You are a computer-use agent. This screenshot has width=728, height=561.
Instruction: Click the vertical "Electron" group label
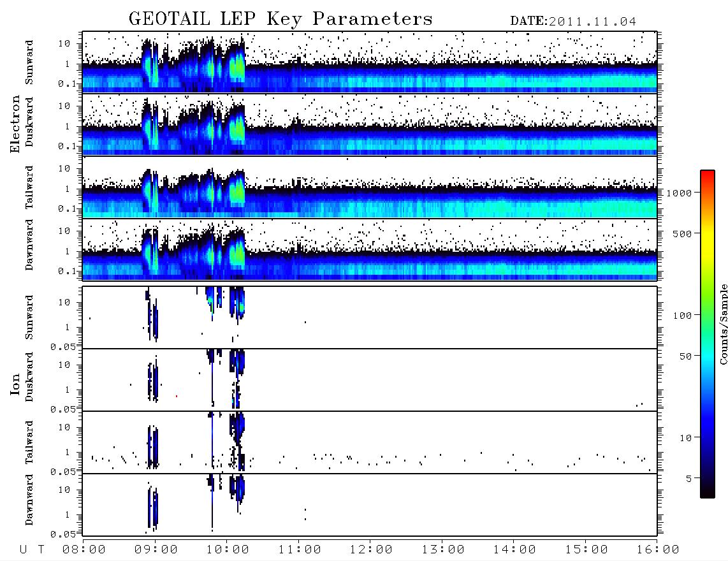(15, 124)
